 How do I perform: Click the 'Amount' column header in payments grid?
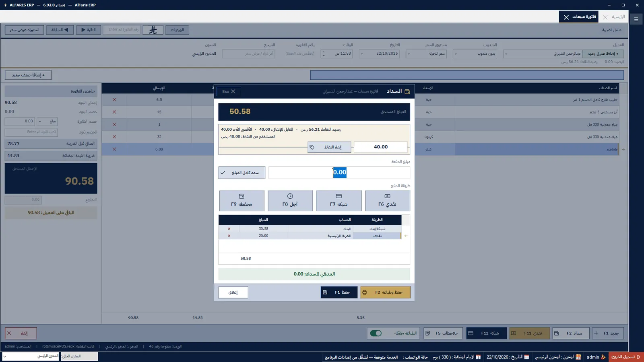(x=263, y=220)
